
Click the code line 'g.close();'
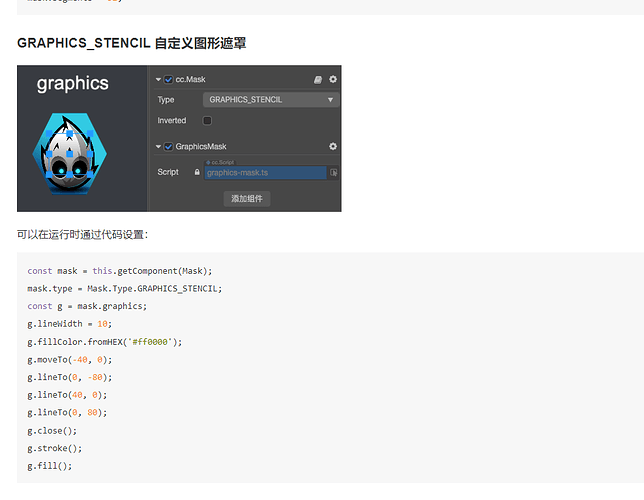coord(52,431)
